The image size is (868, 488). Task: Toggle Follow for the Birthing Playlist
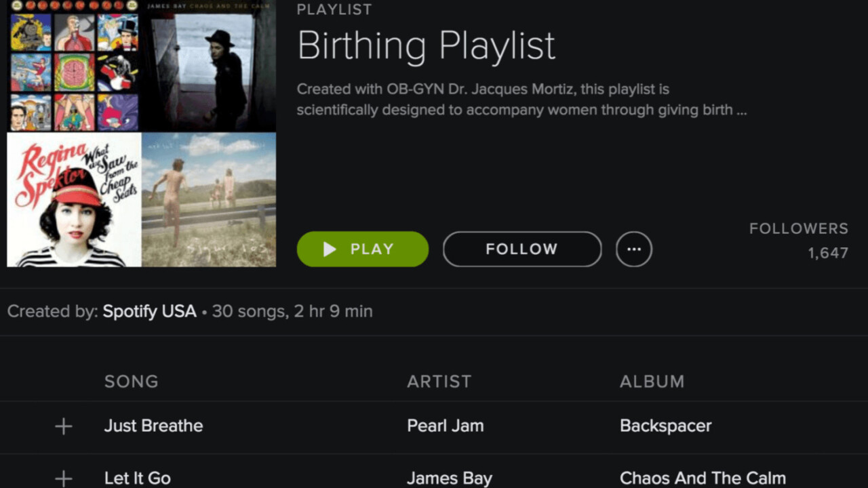521,249
